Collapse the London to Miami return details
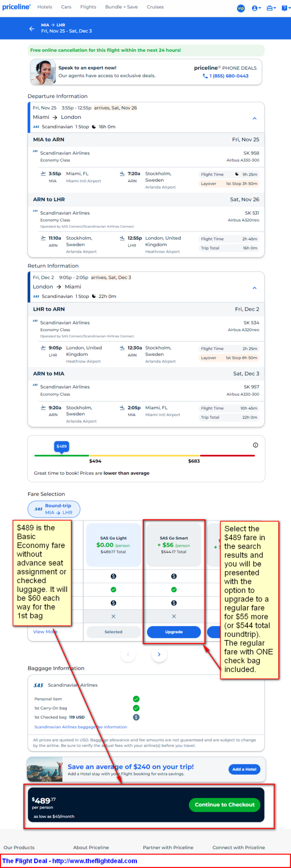Screen dimensions: 291x868 tap(255, 288)
